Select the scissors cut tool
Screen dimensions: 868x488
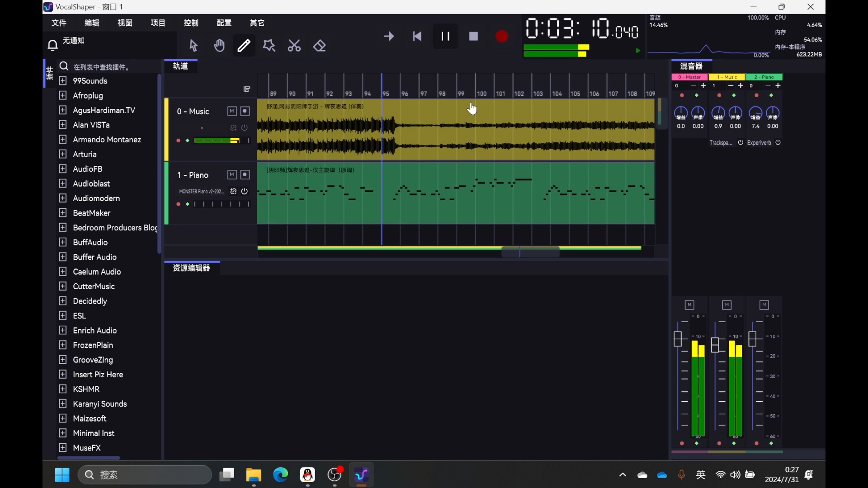click(294, 46)
